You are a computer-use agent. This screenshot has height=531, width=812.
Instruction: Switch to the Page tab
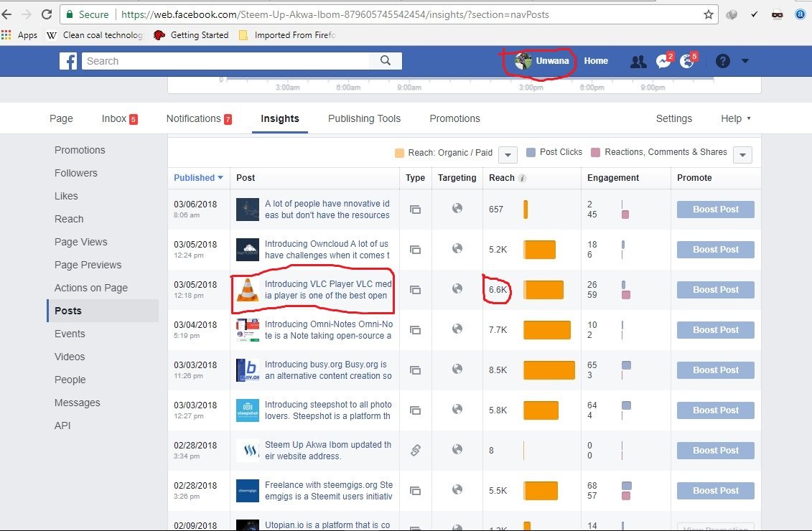(x=61, y=118)
